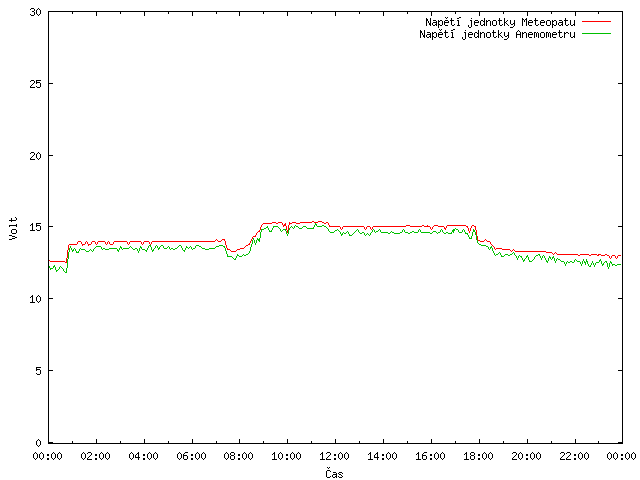Screen dimensions: 640x480
Task: Click the "Volt" y-axis label
Action: click(13, 228)
